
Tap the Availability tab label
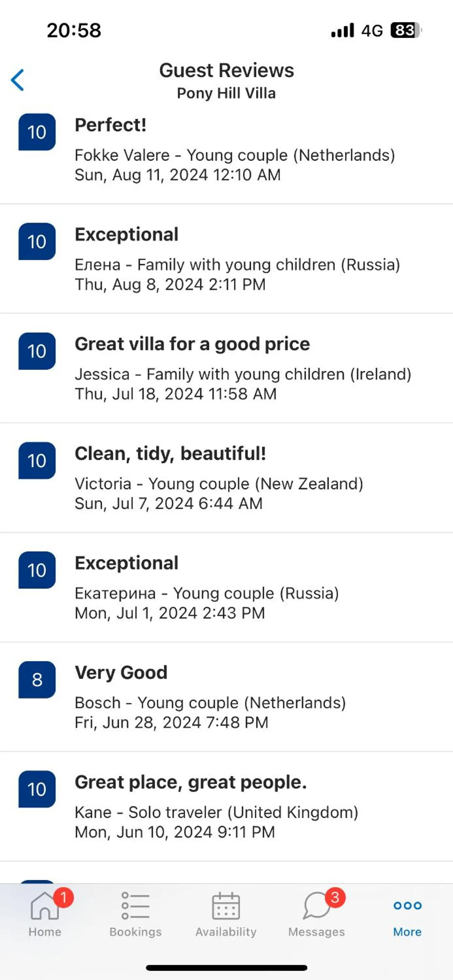[226, 932]
